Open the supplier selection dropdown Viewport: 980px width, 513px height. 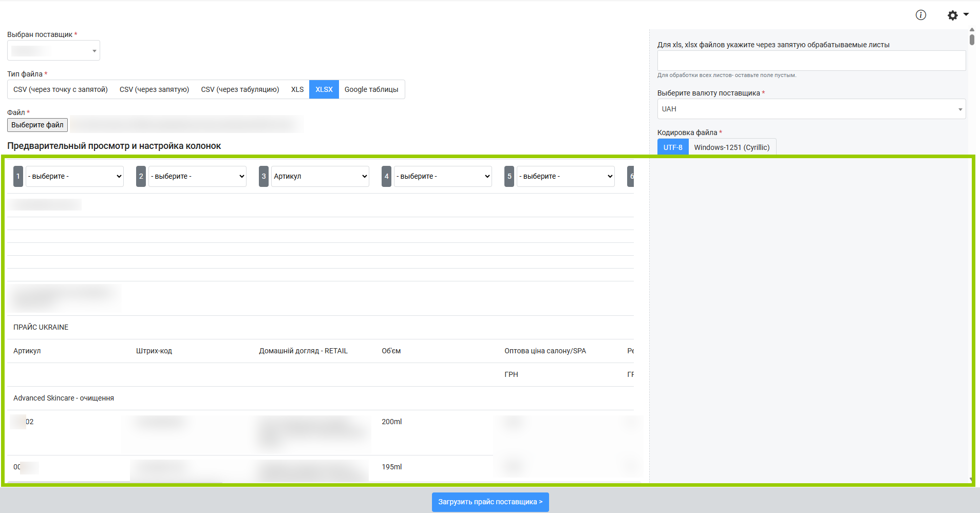pyautogui.click(x=53, y=51)
